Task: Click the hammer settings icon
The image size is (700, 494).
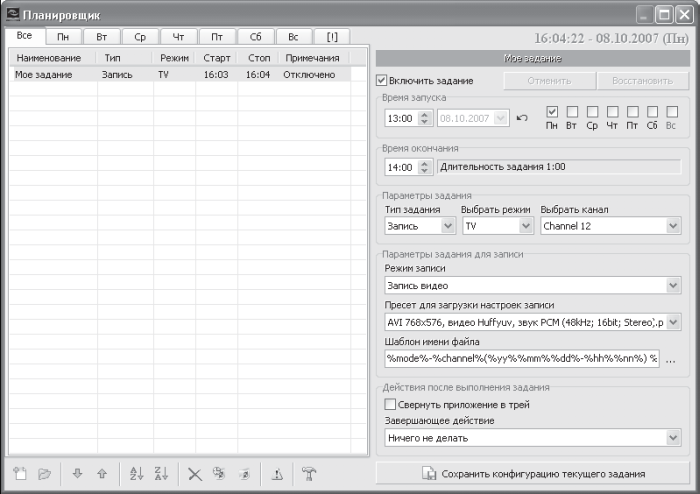Action: [309, 473]
